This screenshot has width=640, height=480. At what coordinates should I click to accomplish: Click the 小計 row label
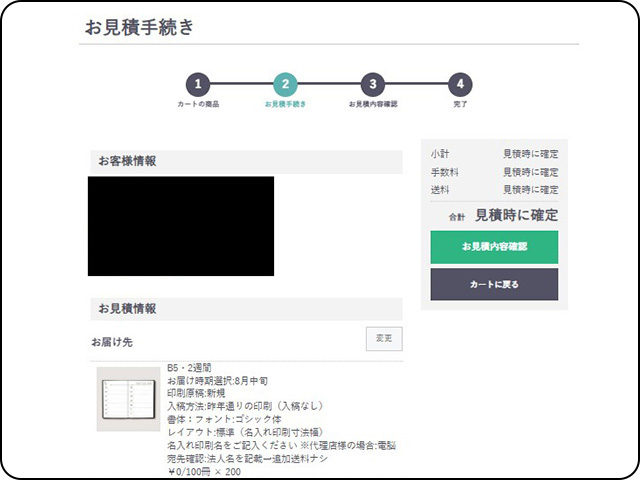point(440,154)
